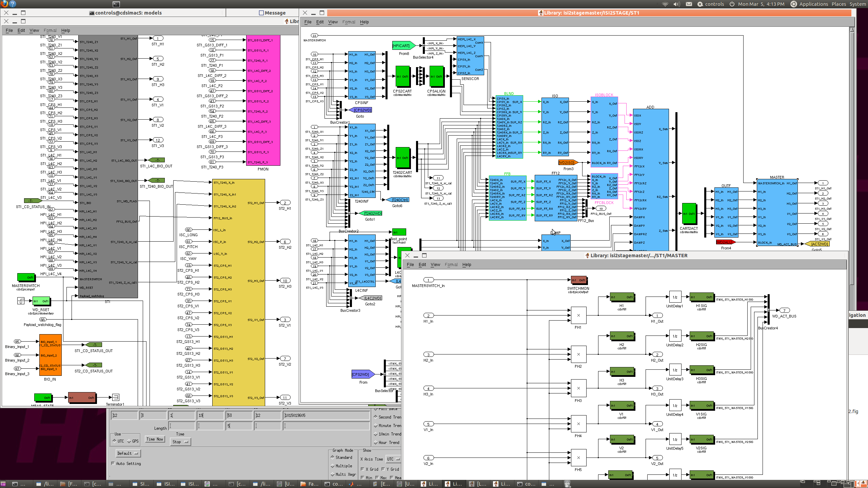Select the UnitDelay1 1/z block
Viewport: 868px width, 488px height.
click(675, 297)
